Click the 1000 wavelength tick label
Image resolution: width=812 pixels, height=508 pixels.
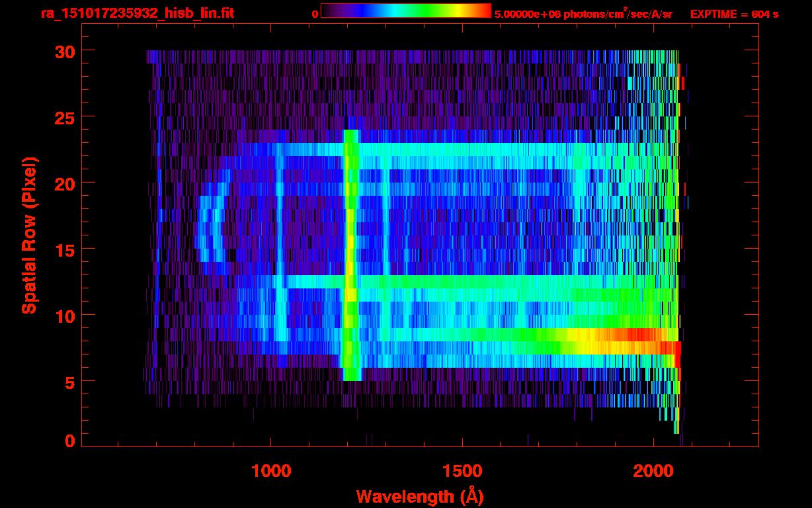(271, 471)
